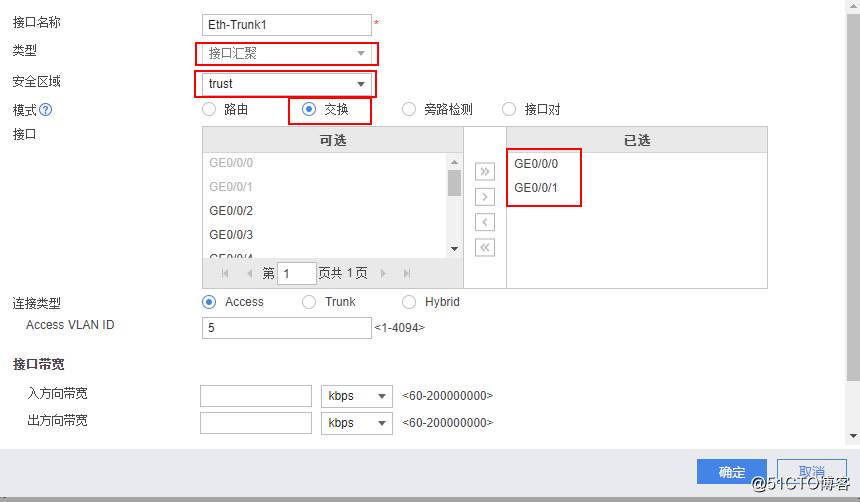860x502 pixels.
Task: Expand the 安全区域 dropdown set to trust
Action: click(287, 84)
